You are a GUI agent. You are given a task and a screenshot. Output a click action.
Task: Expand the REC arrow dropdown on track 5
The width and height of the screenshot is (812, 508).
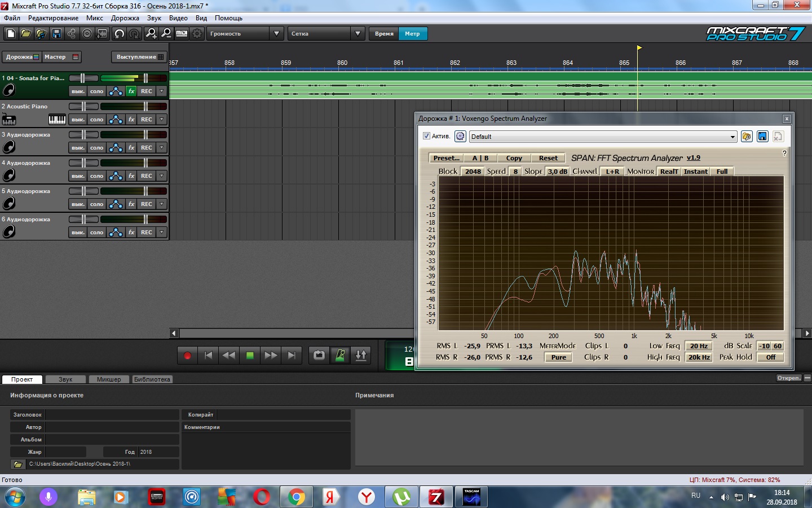[x=162, y=204]
